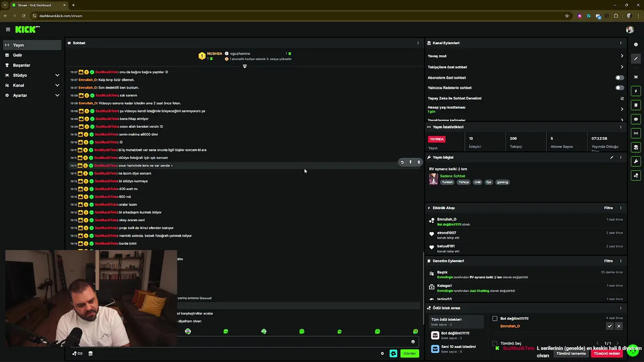Open the Sohbet chat panel options menu
This screenshot has width=644, height=362.
coord(418,43)
